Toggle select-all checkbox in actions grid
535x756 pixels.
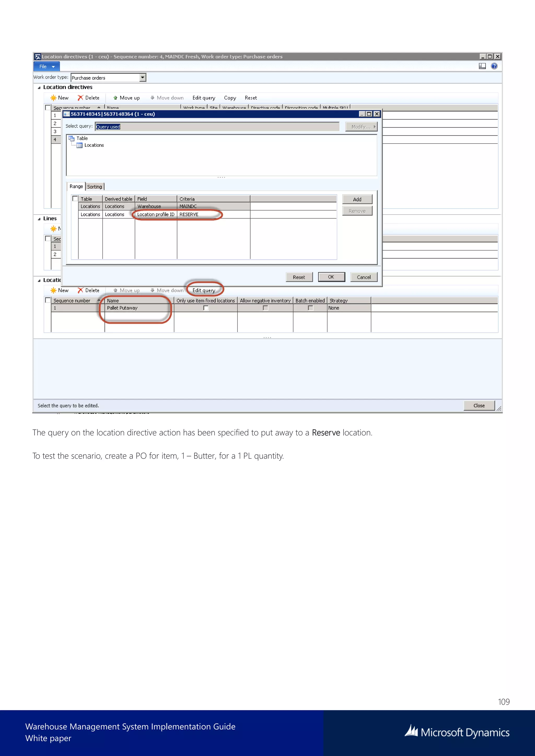coord(48,300)
